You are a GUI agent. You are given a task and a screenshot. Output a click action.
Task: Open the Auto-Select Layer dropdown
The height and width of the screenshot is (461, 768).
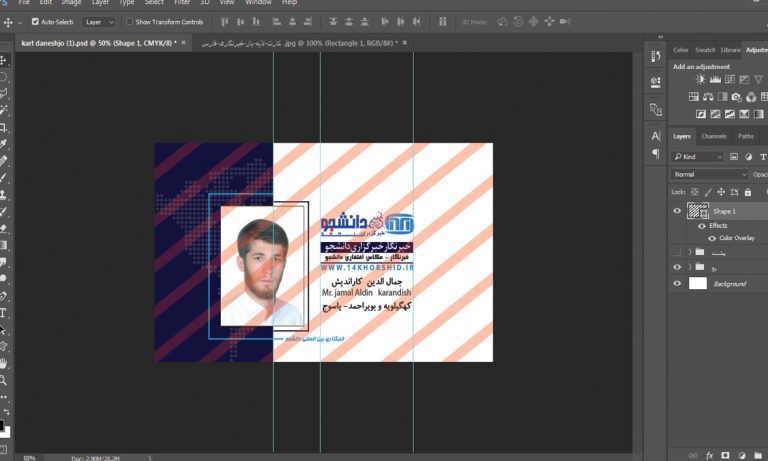click(x=99, y=22)
